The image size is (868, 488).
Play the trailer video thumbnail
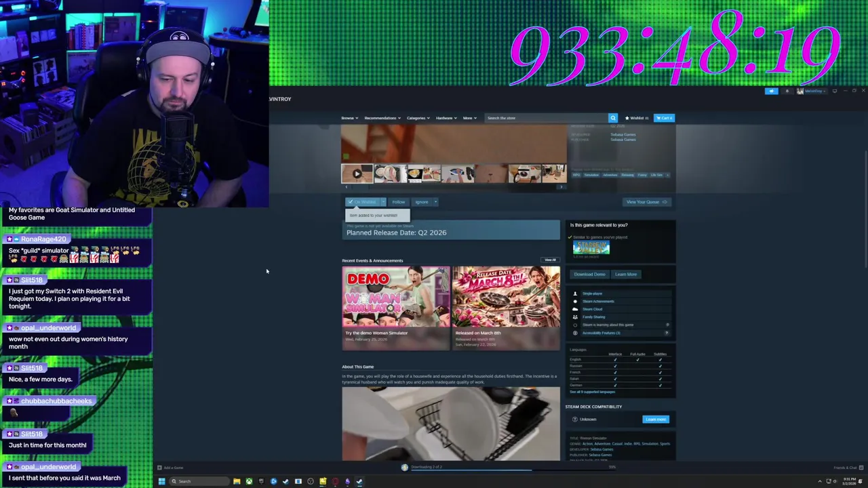tap(357, 174)
